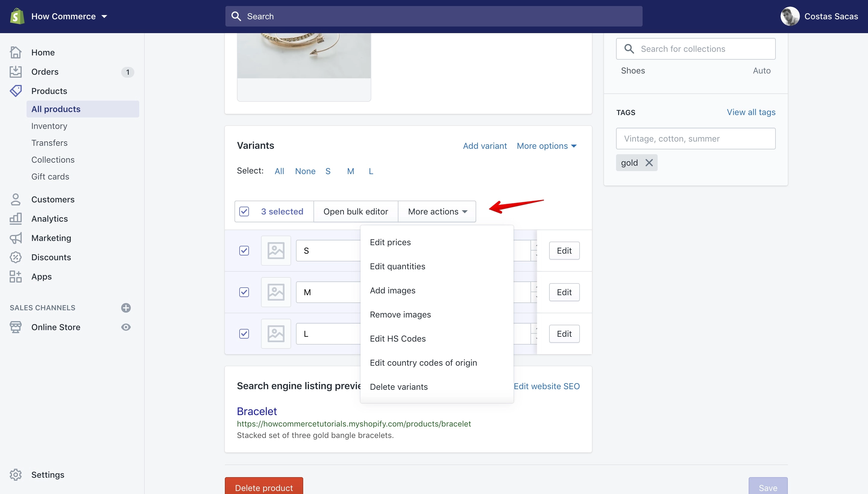Click the Apps grid icon

point(16,276)
